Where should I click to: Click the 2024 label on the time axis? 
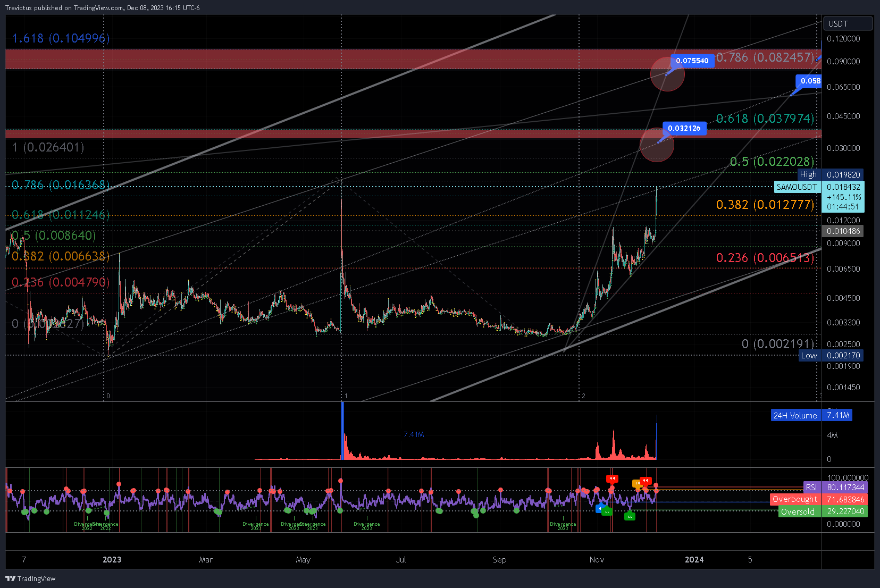coord(694,559)
